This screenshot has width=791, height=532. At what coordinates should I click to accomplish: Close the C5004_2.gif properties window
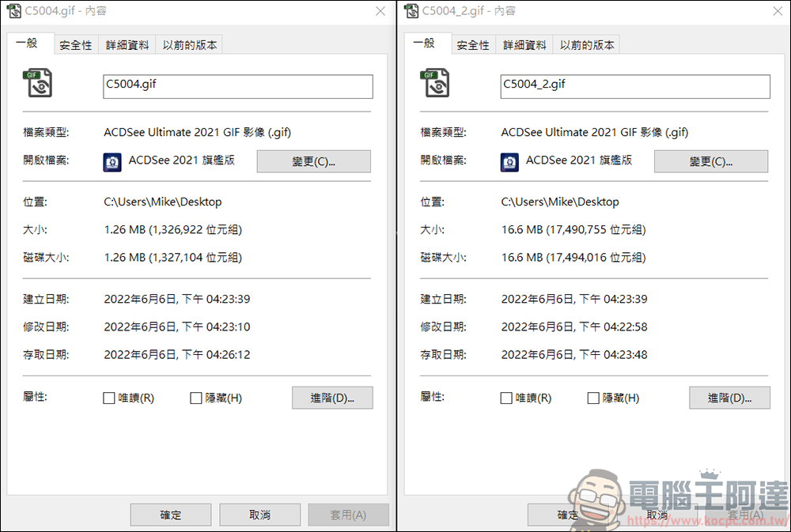coord(778,11)
